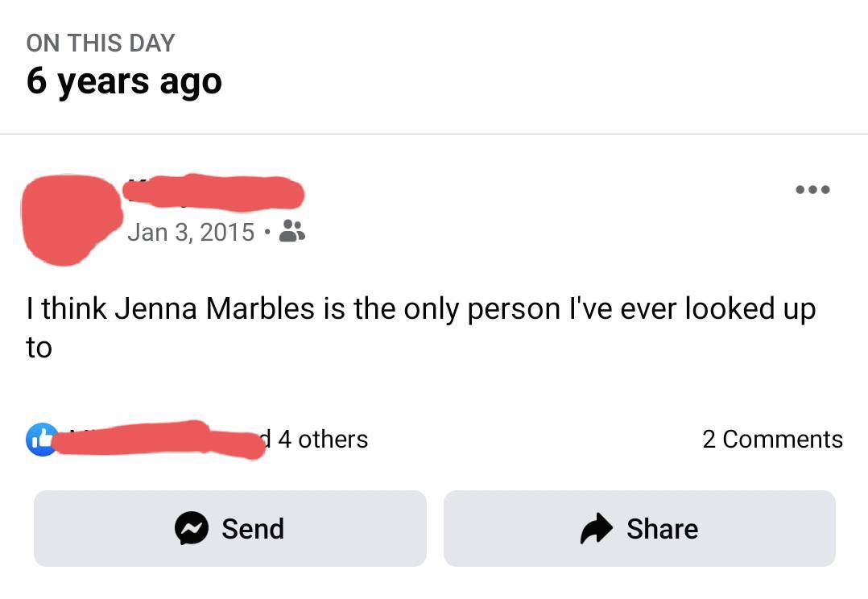The image size is (868, 599).
Task: Click the Messenger icon inside the Send button
Action: click(x=190, y=529)
